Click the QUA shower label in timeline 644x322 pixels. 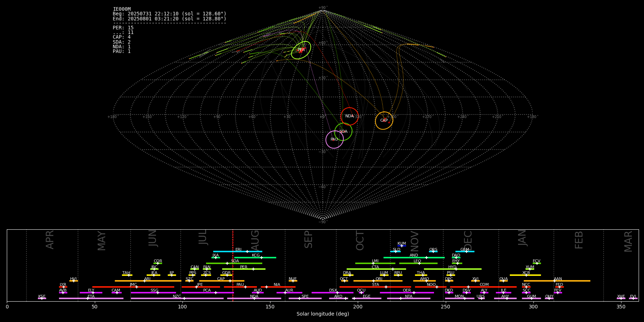(x=503, y=279)
